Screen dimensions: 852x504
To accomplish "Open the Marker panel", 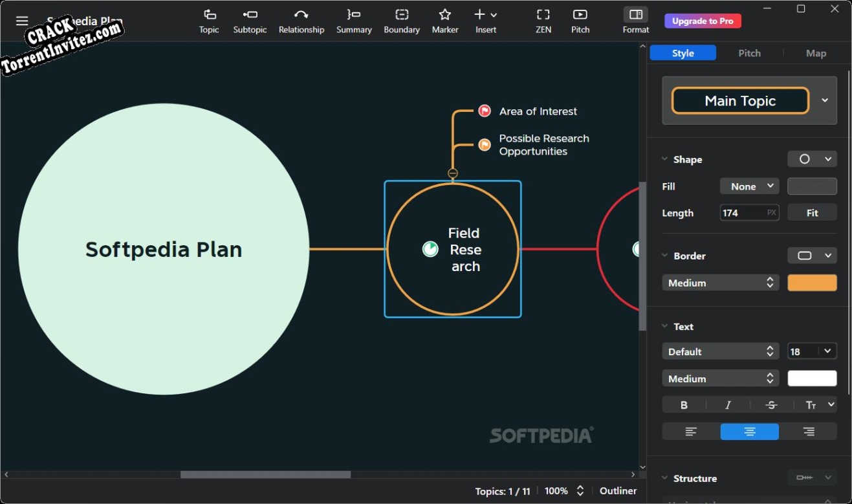I will coord(444,21).
